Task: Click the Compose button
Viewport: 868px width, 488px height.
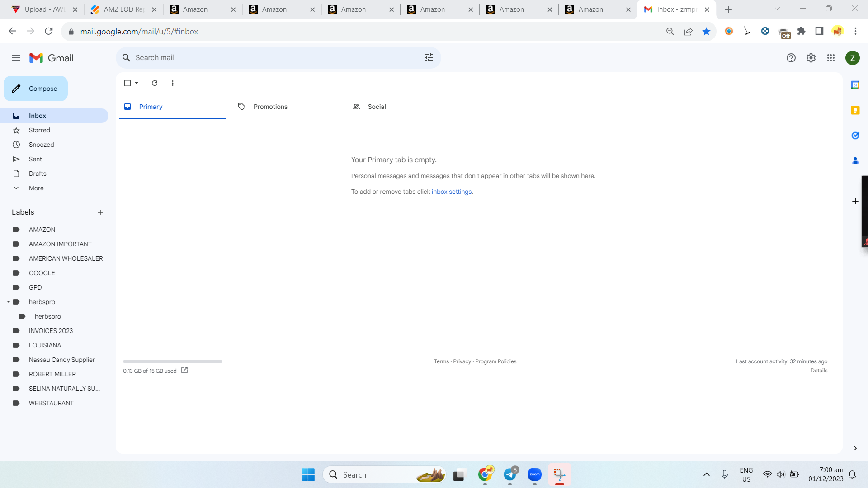Action: pos(36,89)
